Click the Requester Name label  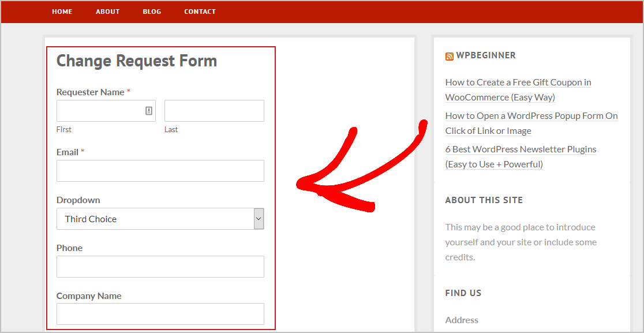91,92
